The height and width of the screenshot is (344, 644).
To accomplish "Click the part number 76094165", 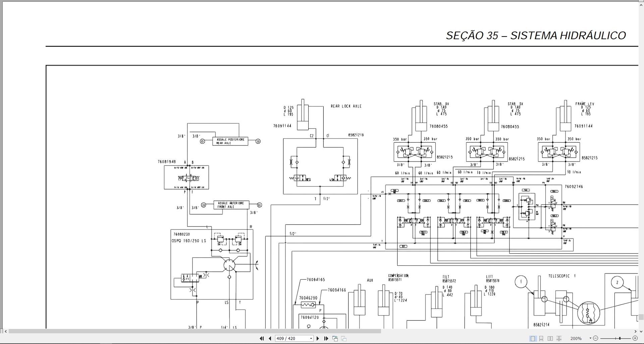I will coord(316,279).
